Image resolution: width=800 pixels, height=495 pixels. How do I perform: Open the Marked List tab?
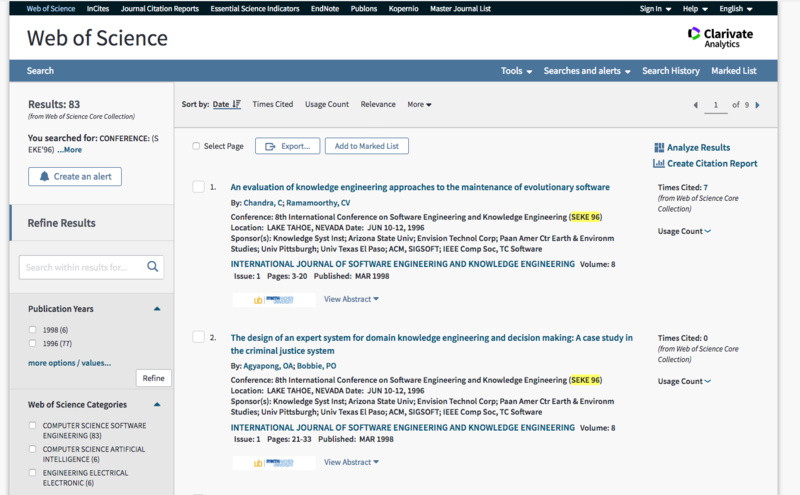(733, 71)
